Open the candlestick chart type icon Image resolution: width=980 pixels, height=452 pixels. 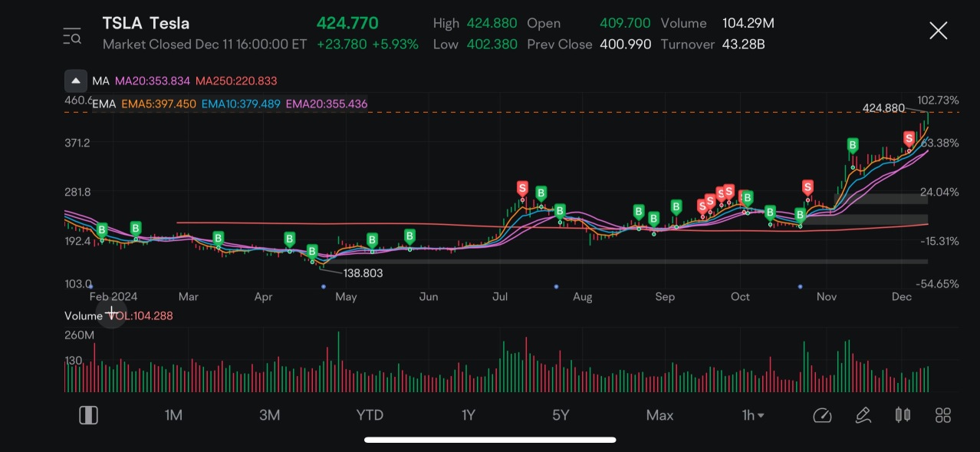coord(903,415)
